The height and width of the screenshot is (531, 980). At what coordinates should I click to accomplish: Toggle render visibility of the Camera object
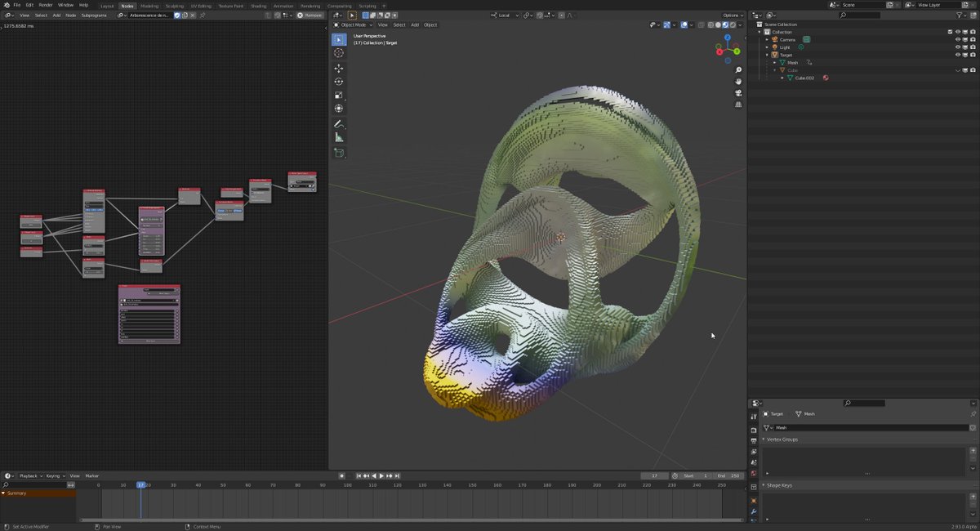[x=973, y=39]
